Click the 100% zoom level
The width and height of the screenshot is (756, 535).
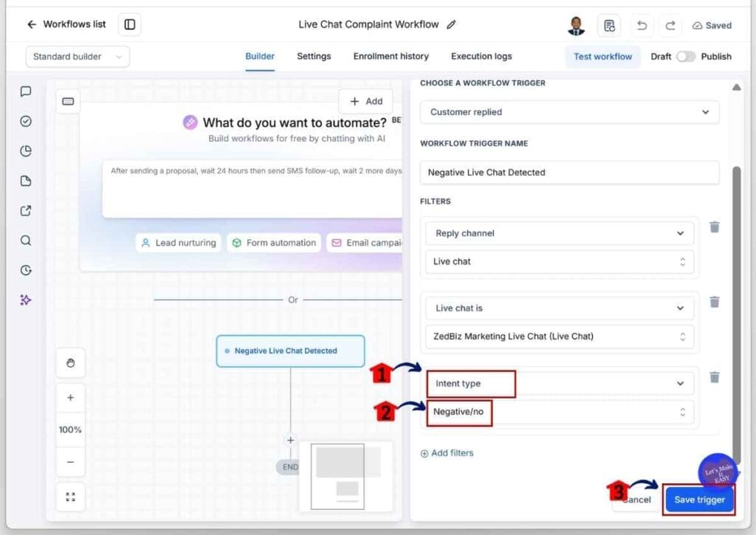(x=70, y=429)
